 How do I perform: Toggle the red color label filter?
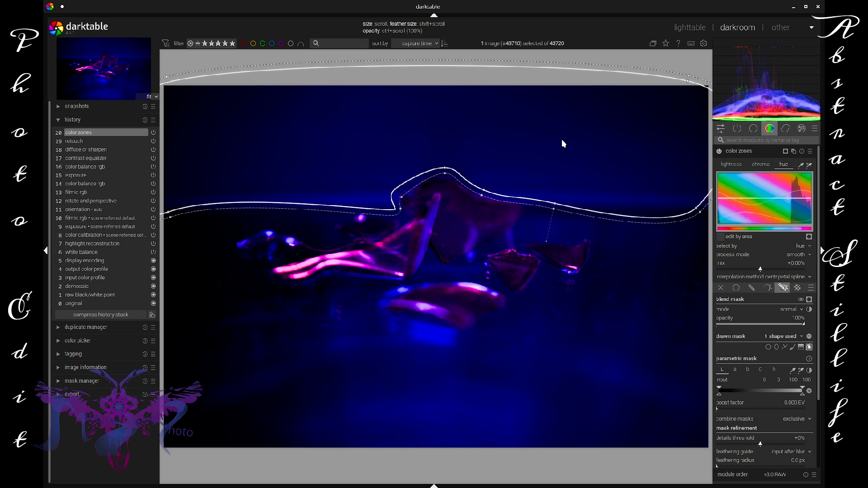(x=244, y=43)
